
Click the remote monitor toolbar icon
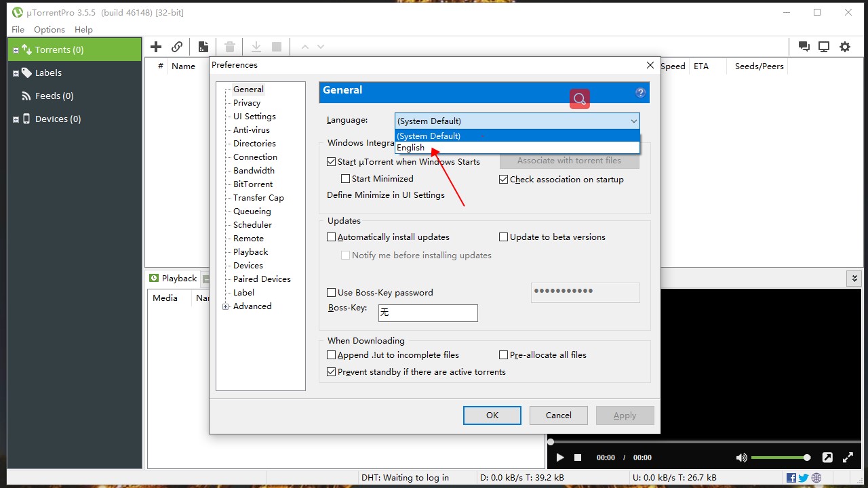[x=824, y=47]
